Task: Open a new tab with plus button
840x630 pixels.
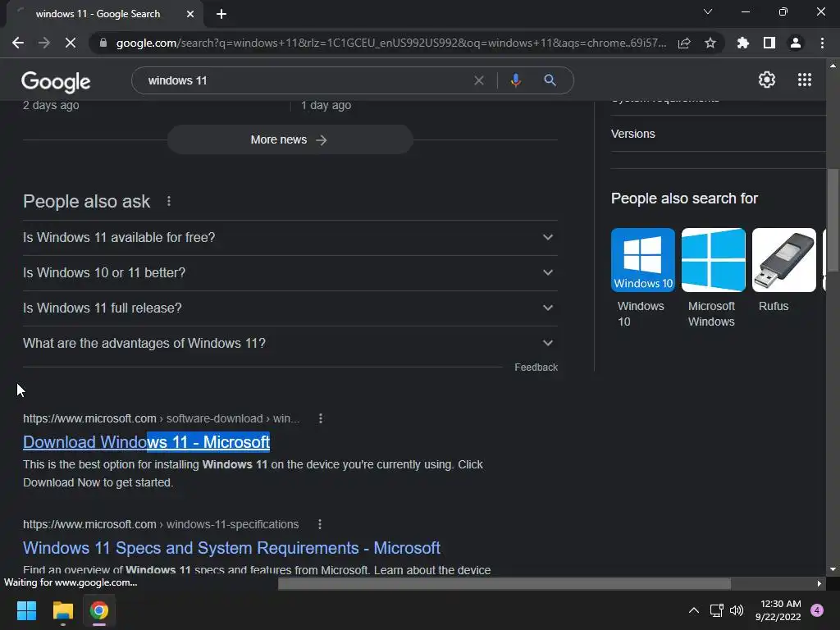Action: click(x=221, y=14)
